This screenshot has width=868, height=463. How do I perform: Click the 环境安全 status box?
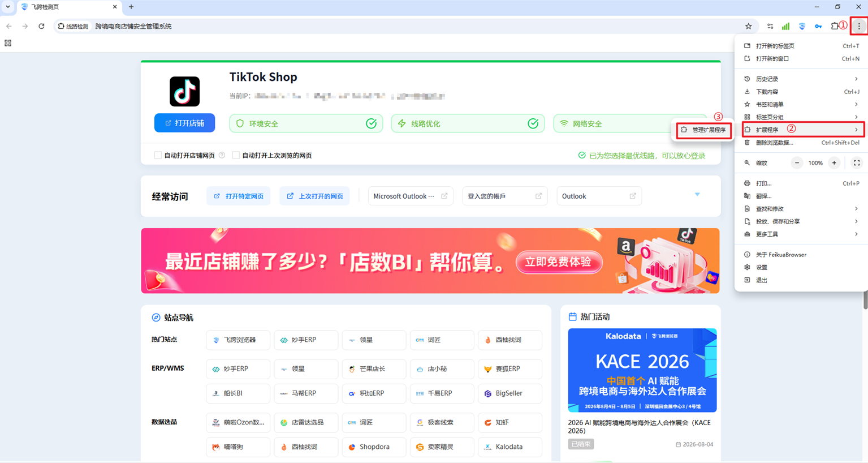click(306, 123)
